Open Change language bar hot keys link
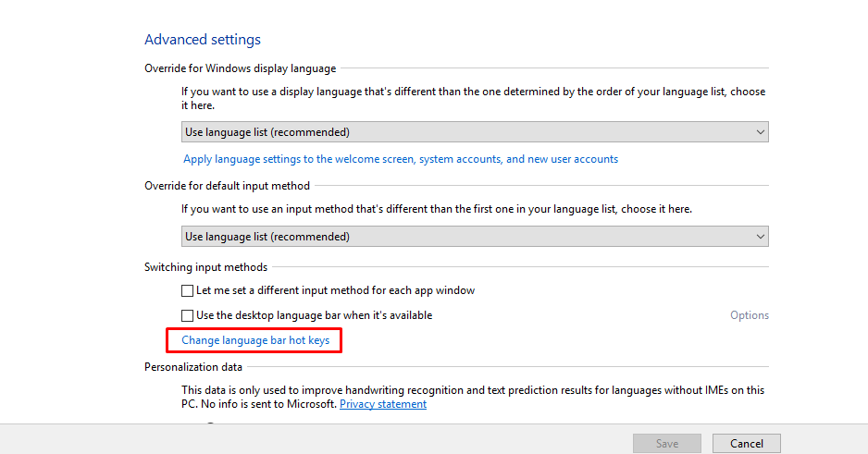This screenshot has width=868, height=454. click(255, 340)
